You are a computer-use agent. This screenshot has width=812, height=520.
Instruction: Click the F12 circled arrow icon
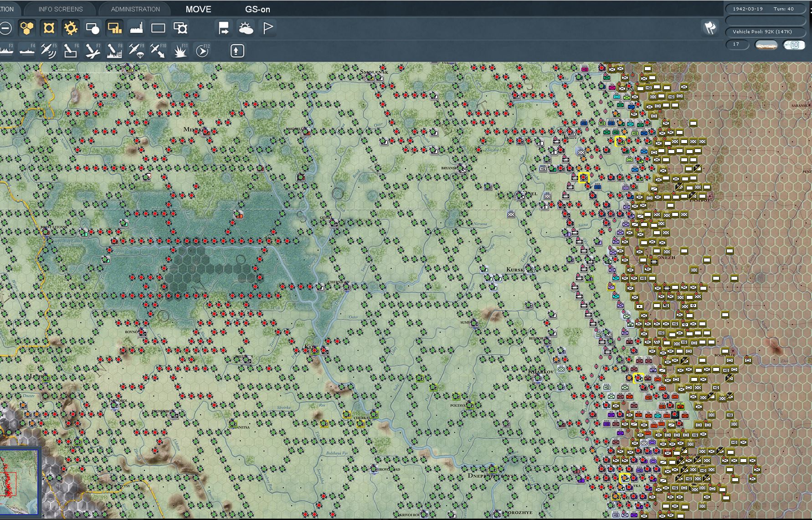click(x=202, y=51)
